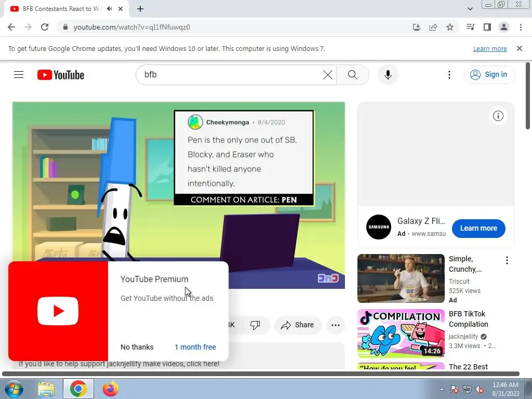This screenshot has height=399, width=532.
Task: Open The 22 Best video title
Action: [468, 367]
